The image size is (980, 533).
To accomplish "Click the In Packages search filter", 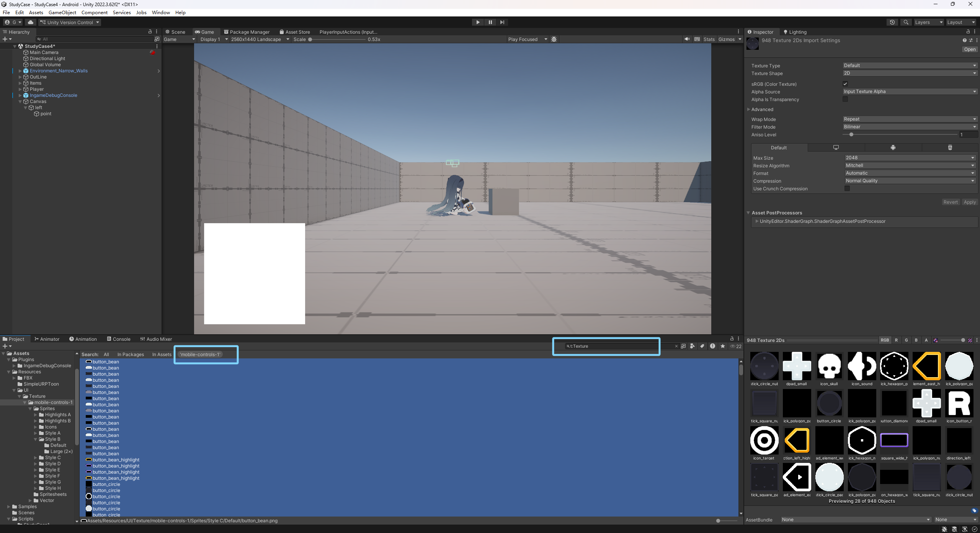I will pos(131,355).
